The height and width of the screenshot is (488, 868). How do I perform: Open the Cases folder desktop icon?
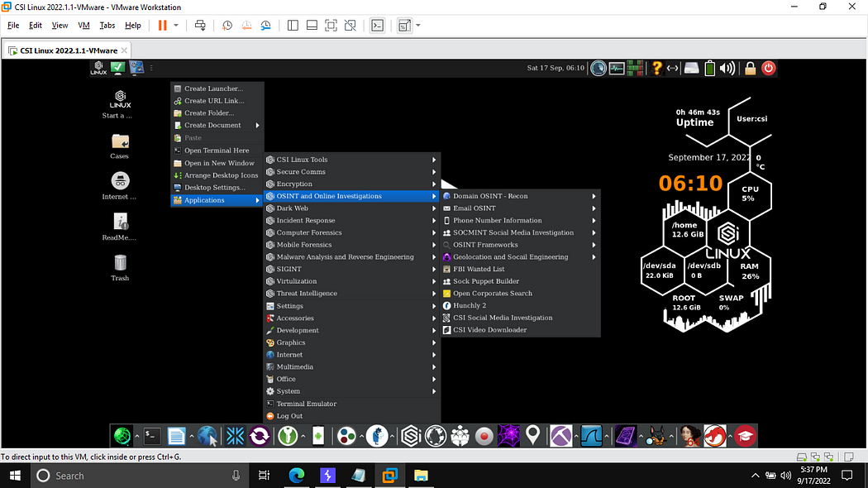120,146
